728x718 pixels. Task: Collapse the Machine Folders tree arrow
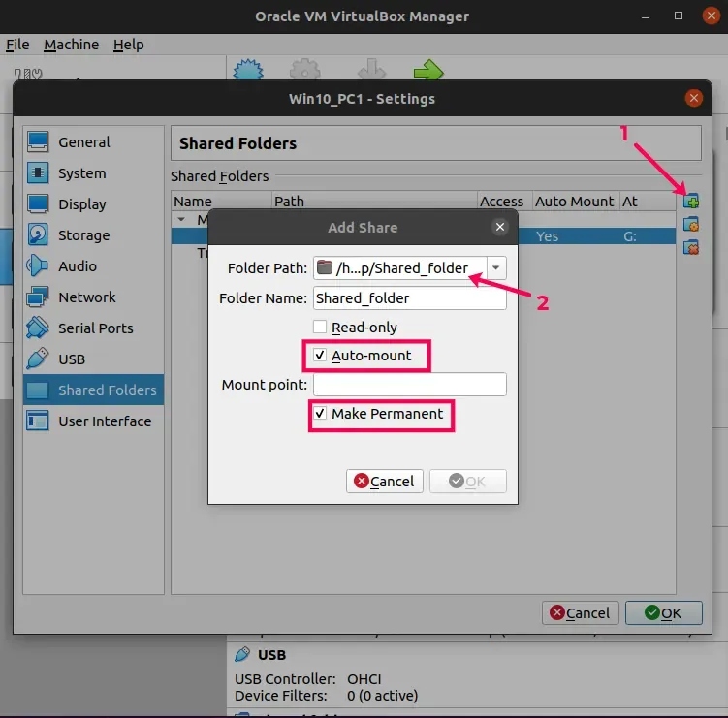click(181, 219)
